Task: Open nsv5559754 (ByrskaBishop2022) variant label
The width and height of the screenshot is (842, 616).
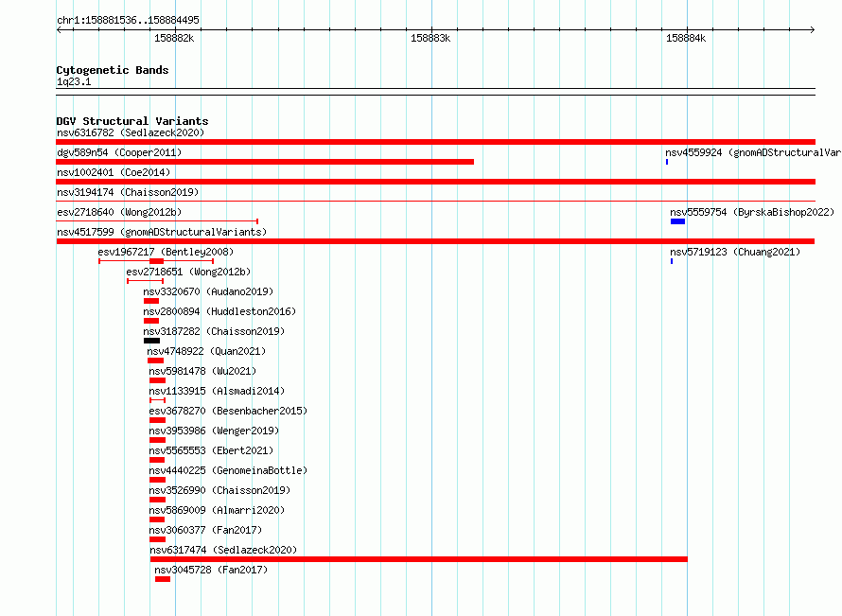Action: coord(752,212)
